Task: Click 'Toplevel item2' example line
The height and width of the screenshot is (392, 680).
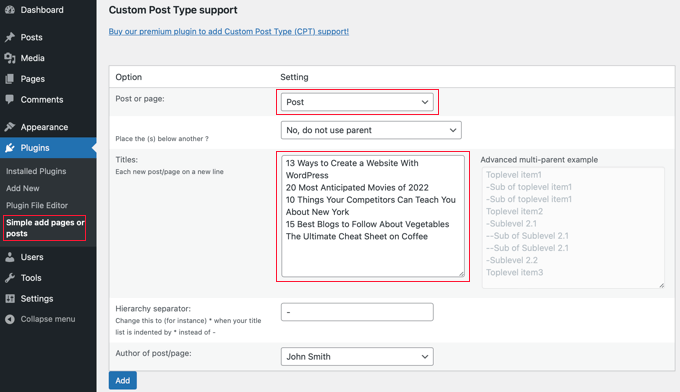Action: click(x=514, y=212)
